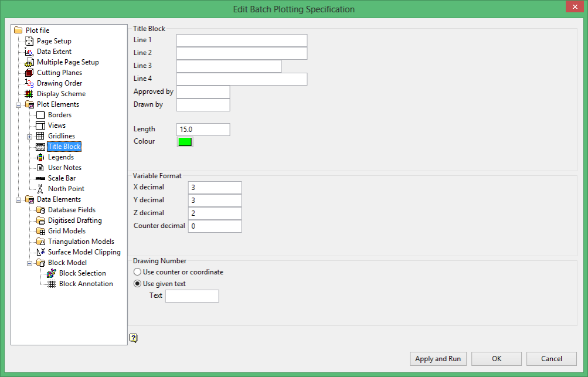588x377 pixels.
Task: Open the Borders tree item
Action: pyautogui.click(x=60, y=115)
